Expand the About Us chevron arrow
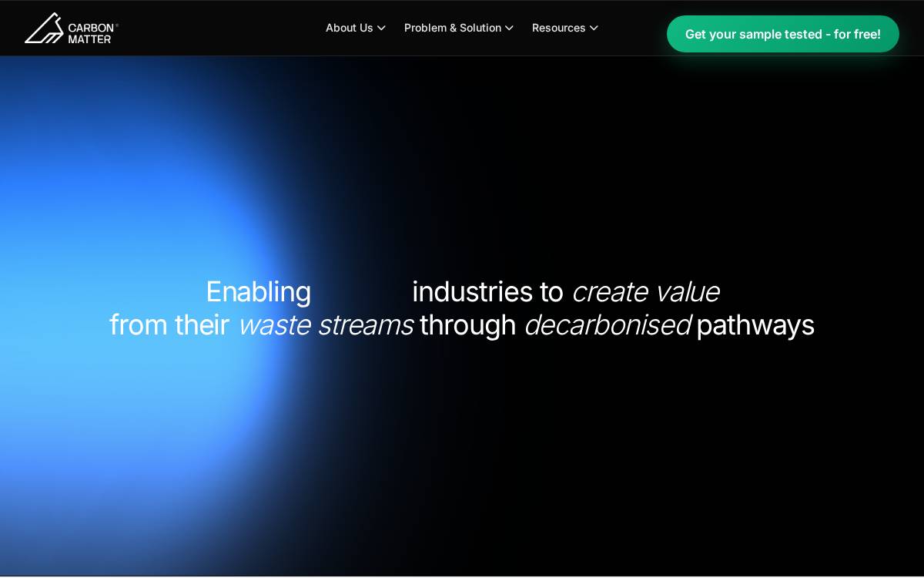This screenshot has width=924, height=578. 381,29
